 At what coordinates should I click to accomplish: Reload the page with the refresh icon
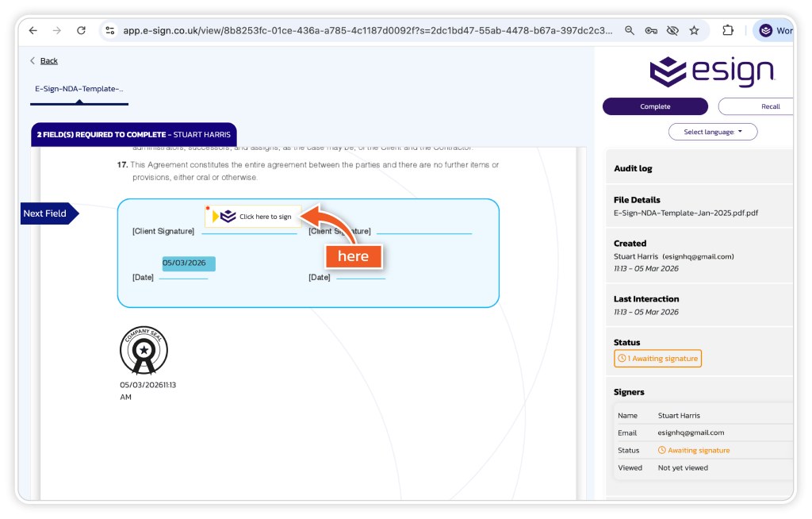81,30
